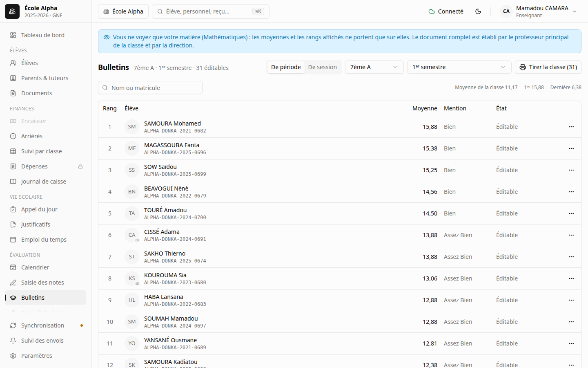Open Dépenses locked item
The height and width of the screenshot is (368, 588).
click(x=45, y=166)
